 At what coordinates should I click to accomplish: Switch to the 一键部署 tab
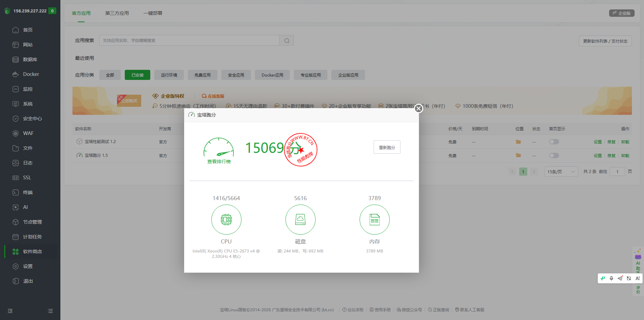pos(153,13)
